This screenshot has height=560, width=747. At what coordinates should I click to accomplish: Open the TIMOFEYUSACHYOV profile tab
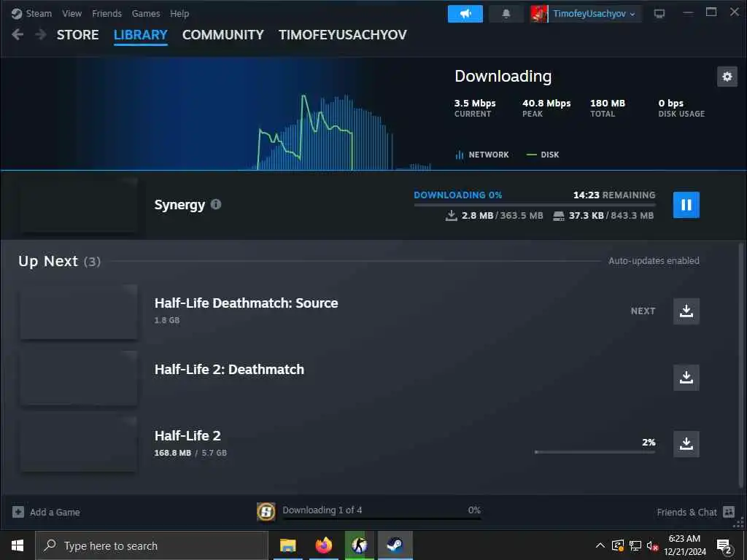[x=343, y=35]
